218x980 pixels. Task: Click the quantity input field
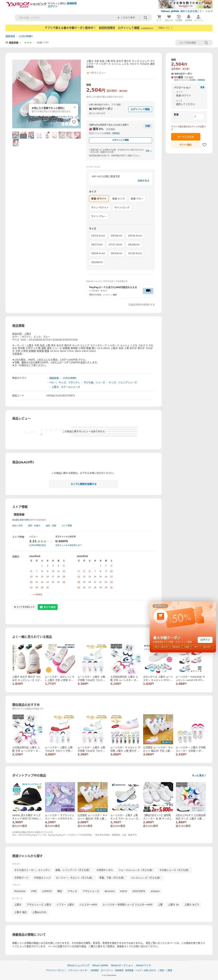pyautogui.click(x=198, y=116)
